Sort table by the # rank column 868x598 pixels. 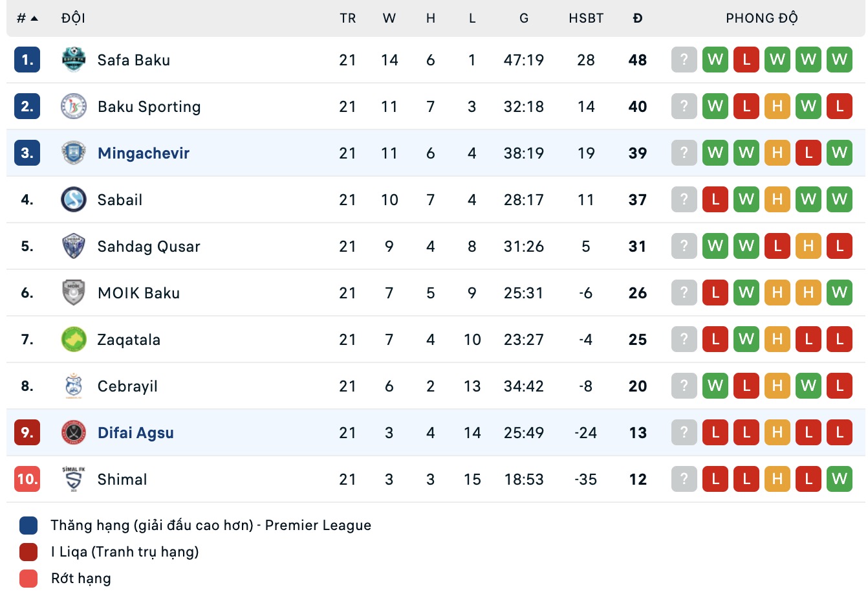point(27,18)
